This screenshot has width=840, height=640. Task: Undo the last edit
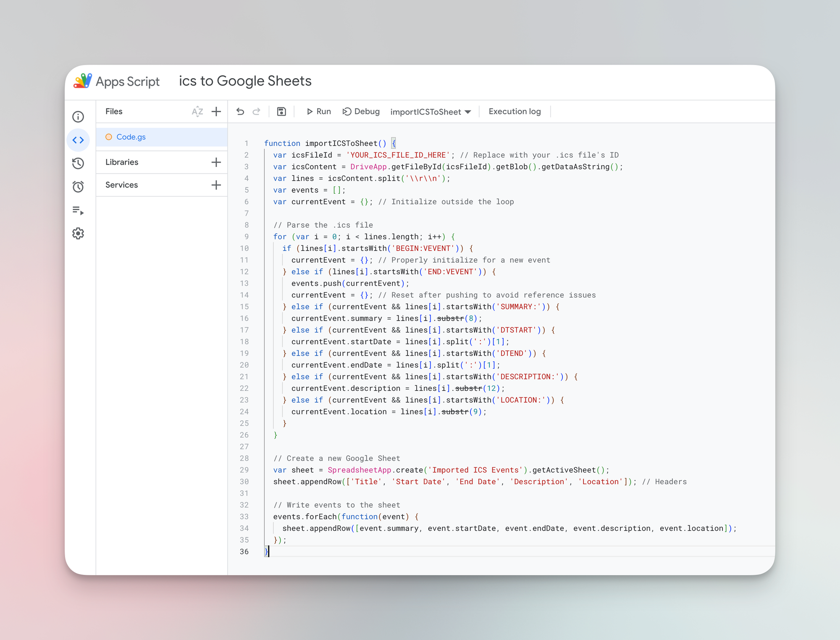coord(240,111)
